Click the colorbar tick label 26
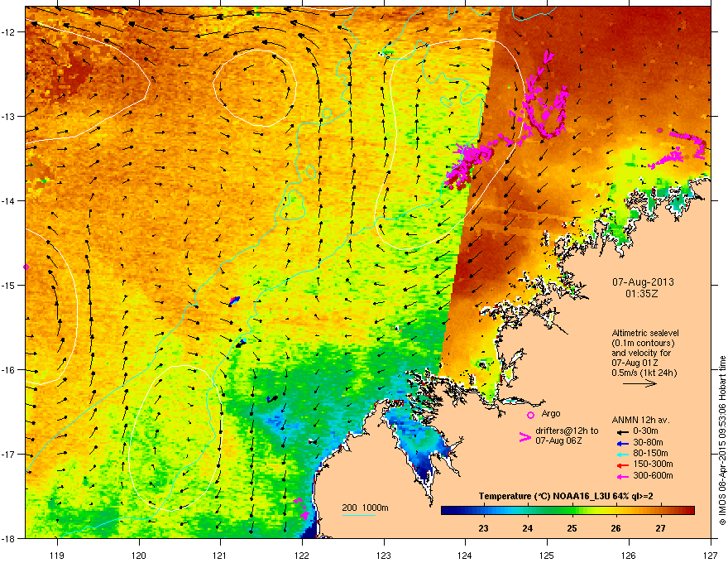728x563 pixels. click(x=616, y=528)
